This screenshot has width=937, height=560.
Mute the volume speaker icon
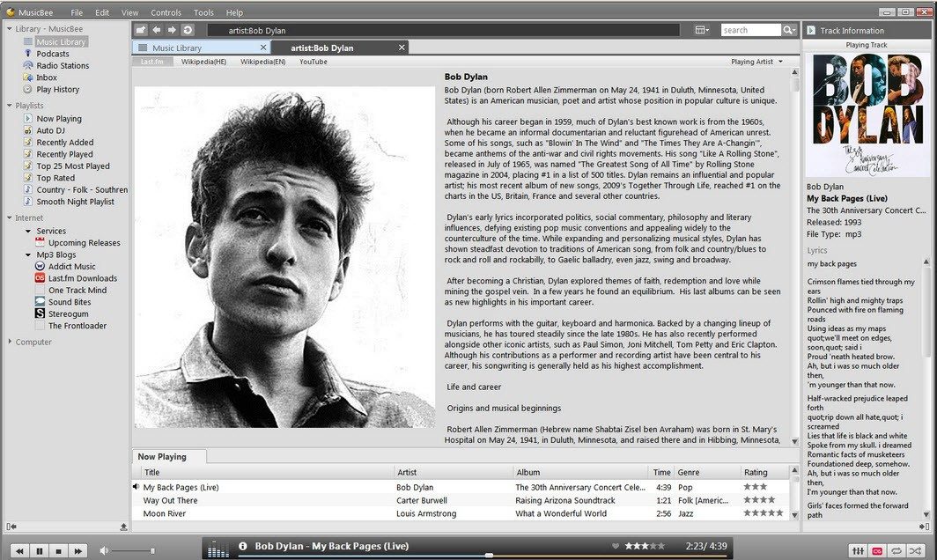(x=104, y=550)
